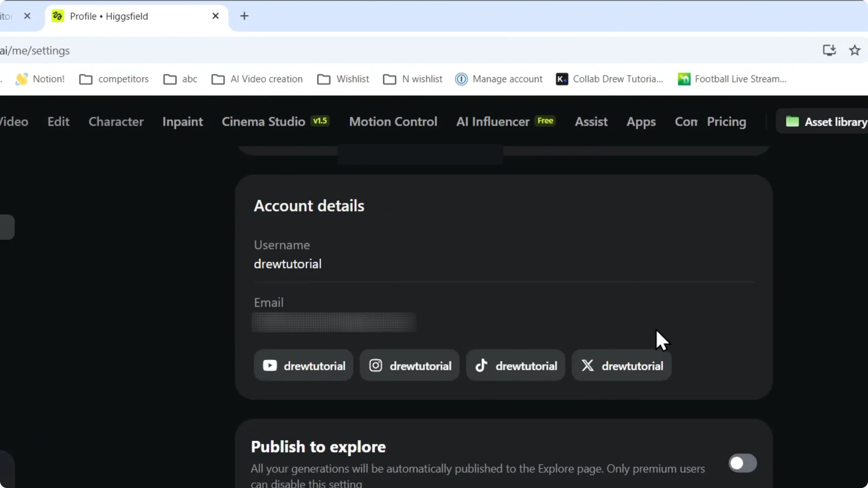The width and height of the screenshot is (868, 488).
Task: Click the bookmark star in the address bar
Action: [855, 51]
